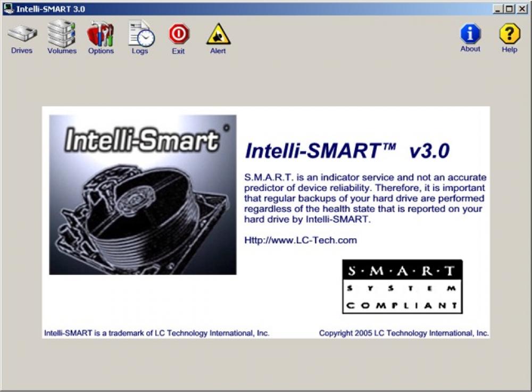532x392 pixels.
Task: View the Logs
Action: pos(139,35)
